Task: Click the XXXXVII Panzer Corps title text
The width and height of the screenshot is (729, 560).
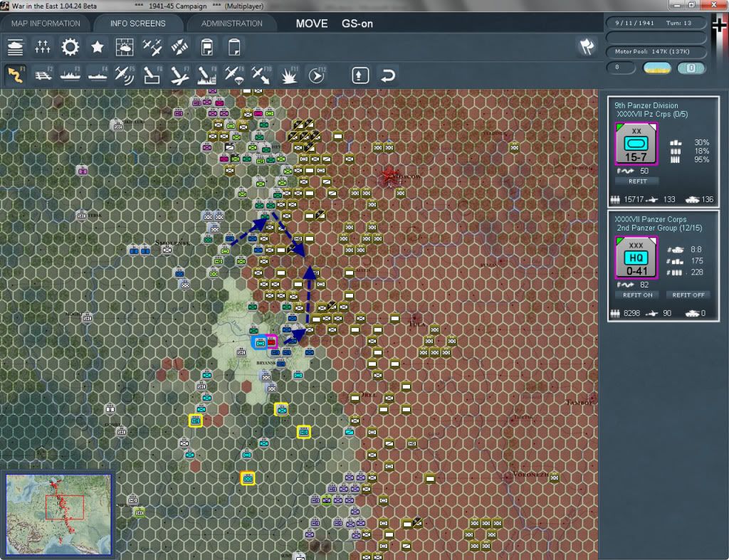Action: [x=651, y=219]
